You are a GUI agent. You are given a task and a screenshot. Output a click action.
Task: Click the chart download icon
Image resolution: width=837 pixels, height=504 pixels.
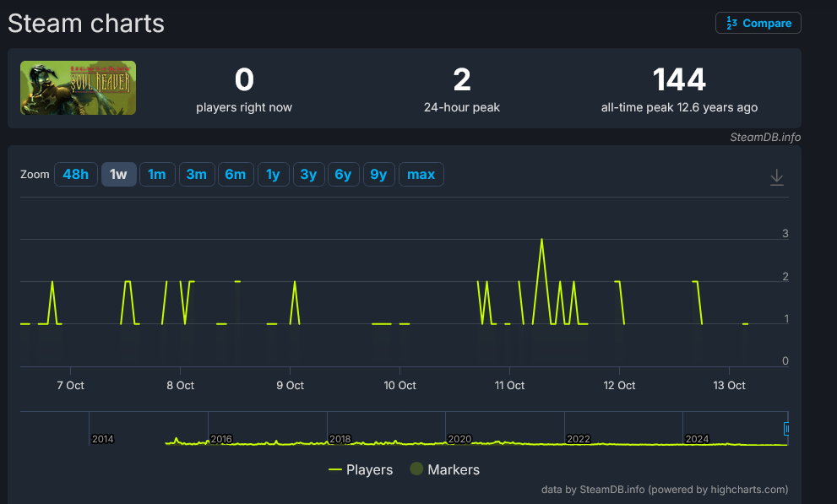777,177
